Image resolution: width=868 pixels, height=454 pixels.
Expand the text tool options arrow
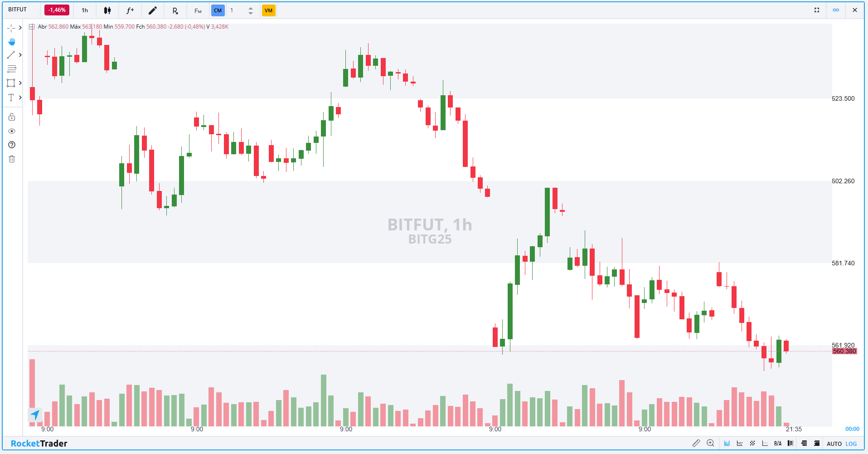point(20,97)
